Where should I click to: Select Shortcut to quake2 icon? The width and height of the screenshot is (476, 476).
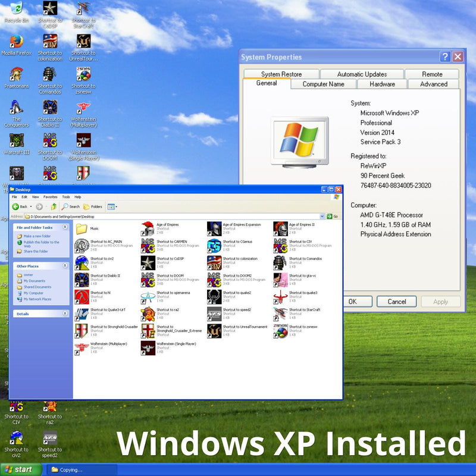[214, 296]
